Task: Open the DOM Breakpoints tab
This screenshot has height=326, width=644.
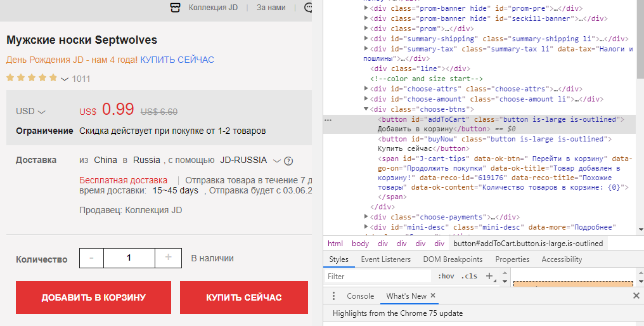Action: [453, 259]
